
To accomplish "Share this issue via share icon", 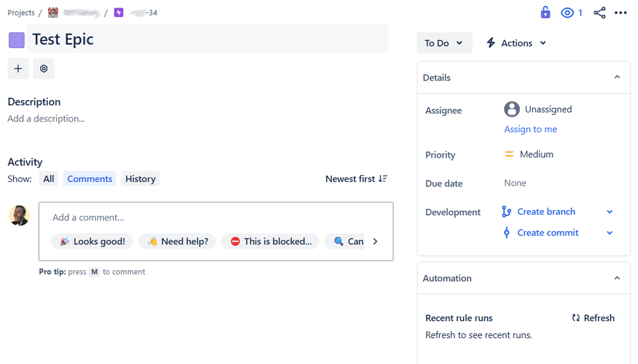I will pyautogui.click(x=599, y=13).
